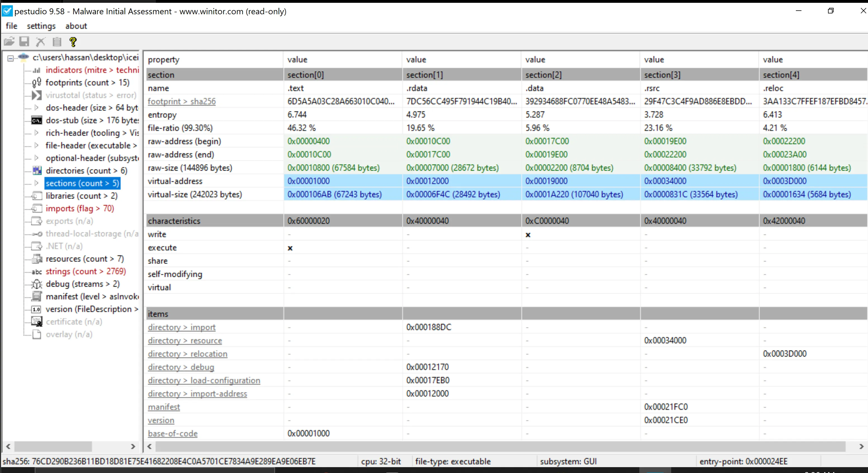Expand the file-header tree node
Viewport: 868px width, 473px height.
tap(37, 145)
